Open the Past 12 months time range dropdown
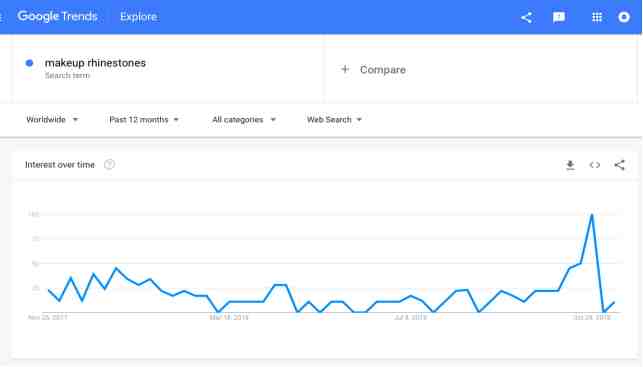This screenshot has width=643, height=367. (x=144, y=120)
